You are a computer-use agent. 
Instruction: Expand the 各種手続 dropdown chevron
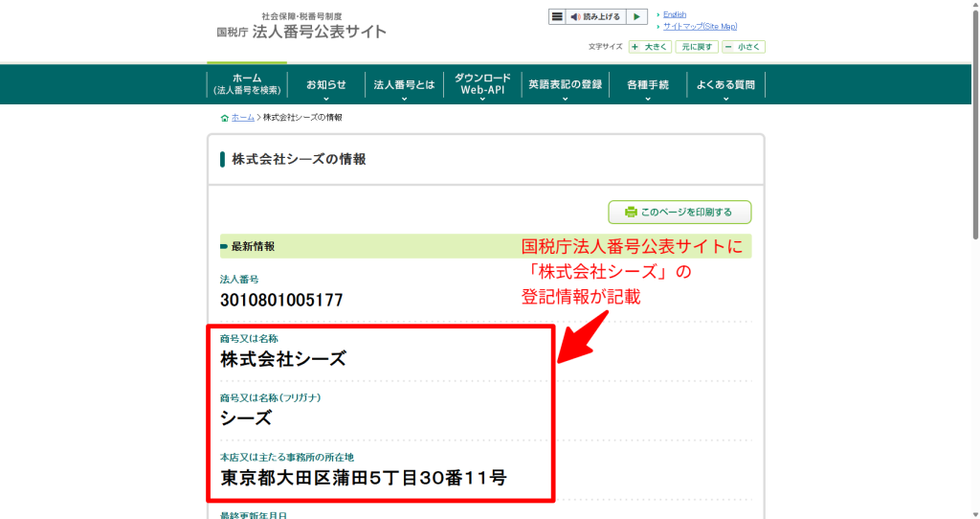coord(648,99)
